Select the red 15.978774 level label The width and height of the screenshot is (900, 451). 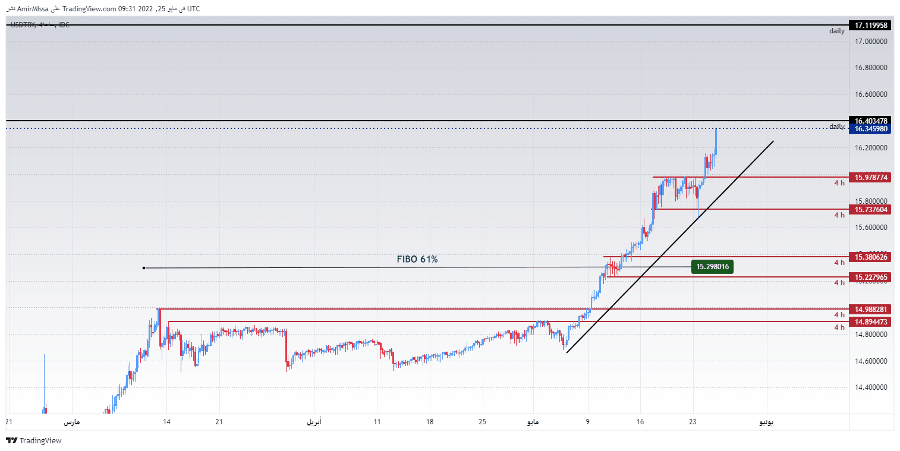point(871,178)
